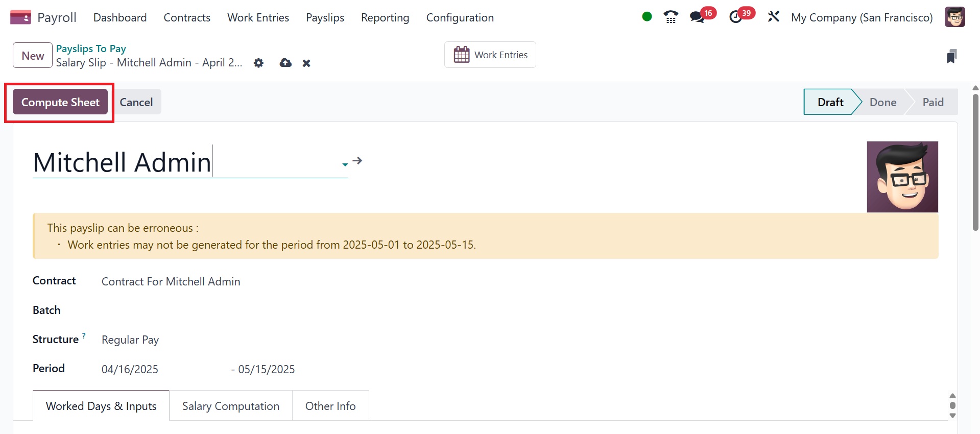Click the Payroll app logo icon

[20, 17]
